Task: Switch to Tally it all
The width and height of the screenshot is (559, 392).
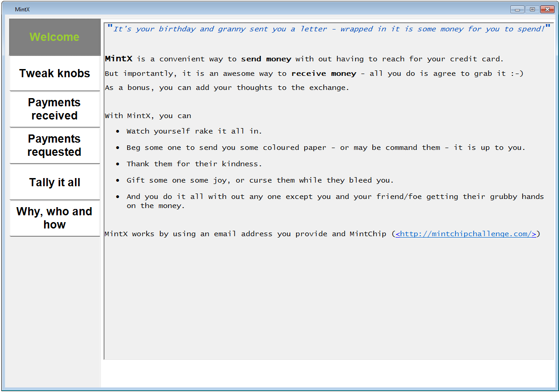Action: [54, 182]
